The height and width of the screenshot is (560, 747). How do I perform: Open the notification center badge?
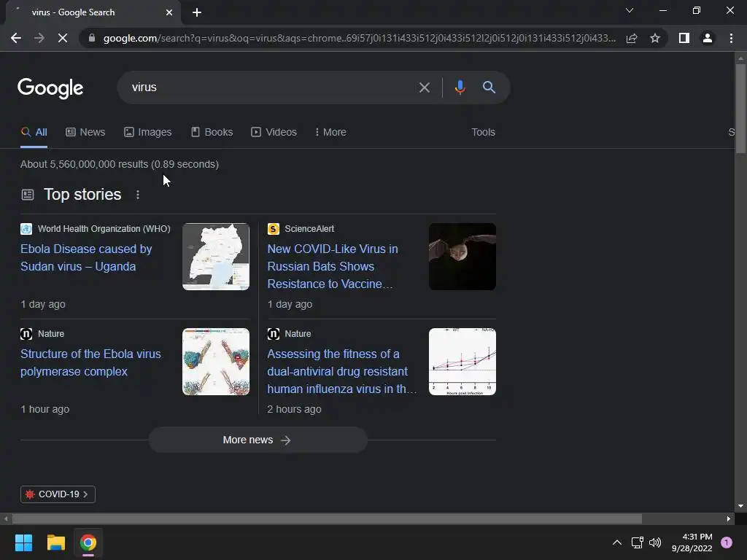tap(727, 542)
